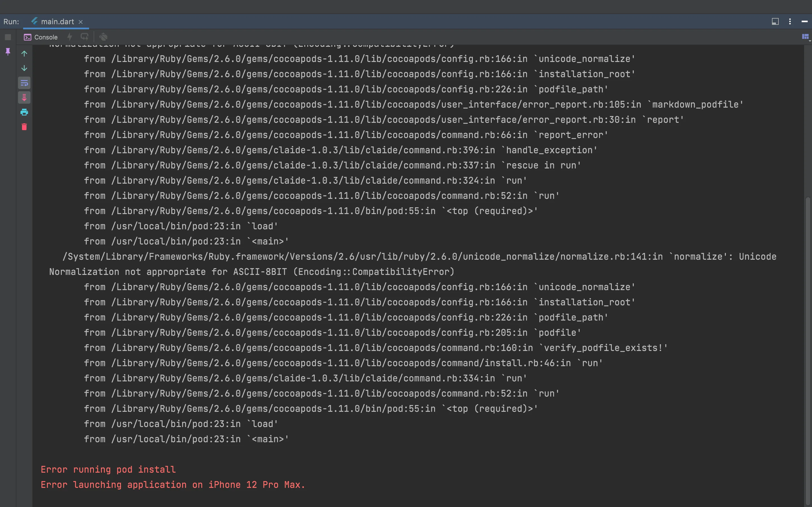
Task: Click the Down the Stack Trace arrow
Action: click(x=24, y=68)
